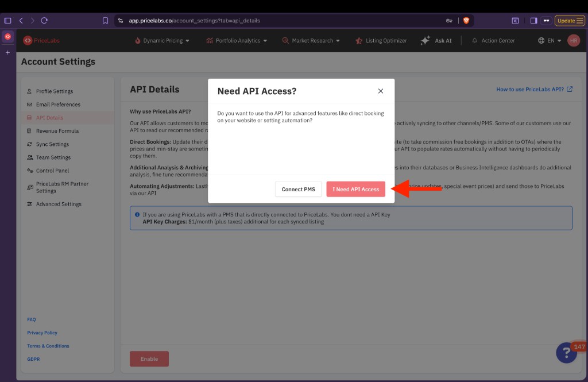Screen dimensions: 588x382
Task: Bookmark this page with bookmark icon
Action: (x=106, y=21)
